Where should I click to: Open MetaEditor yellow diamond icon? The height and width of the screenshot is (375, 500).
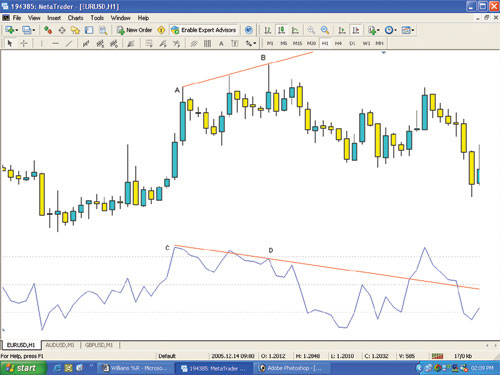pyautogui.click(x=161, y=30)
